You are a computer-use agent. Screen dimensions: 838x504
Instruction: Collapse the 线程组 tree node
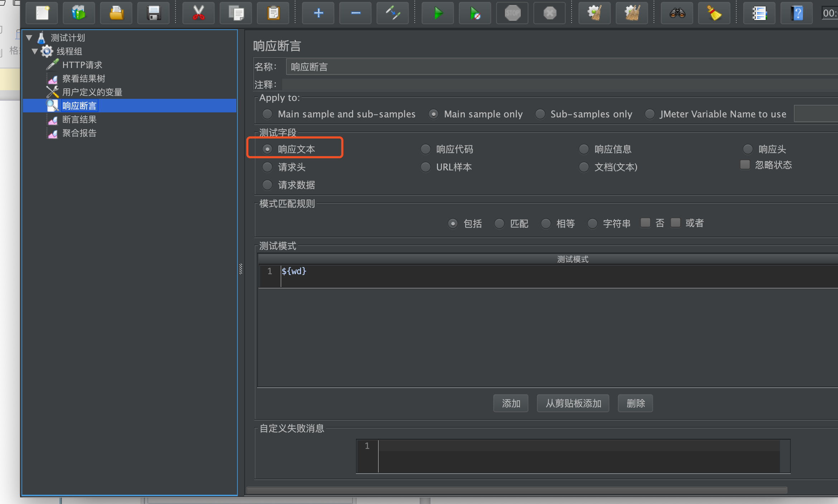tap(35, 51)
